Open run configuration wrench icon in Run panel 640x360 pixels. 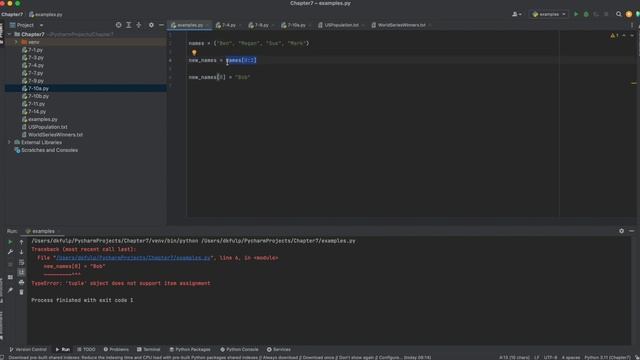pos(10,252)
